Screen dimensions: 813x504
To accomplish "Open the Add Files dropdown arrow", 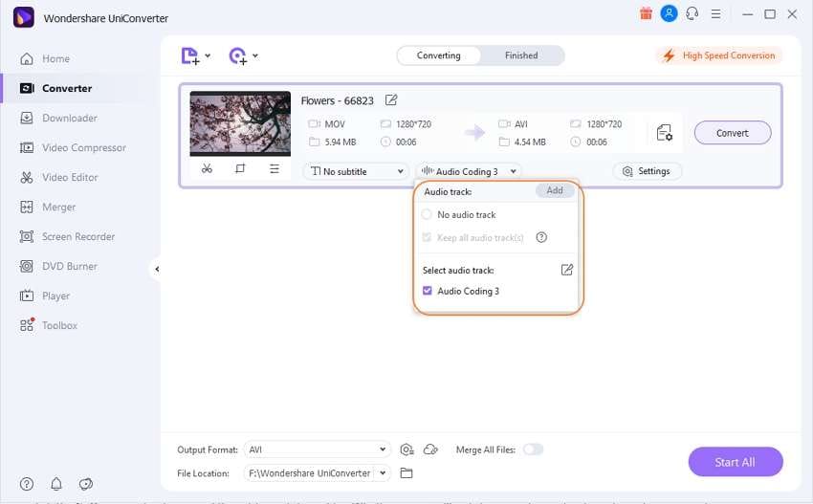I will point(208,55).
